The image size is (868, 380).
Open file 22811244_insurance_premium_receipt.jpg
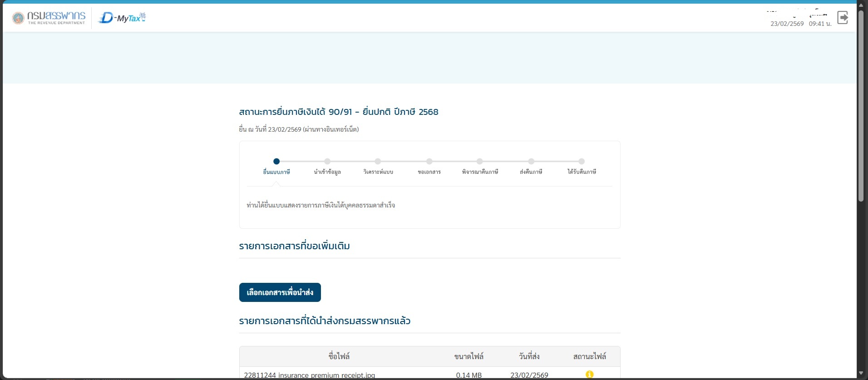coord(310,375)
